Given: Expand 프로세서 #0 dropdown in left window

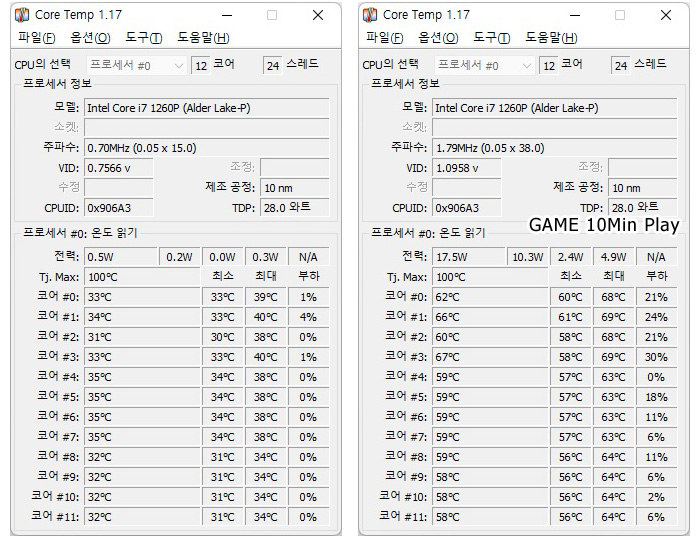Looking at the screenshot, I should [x=137, y=66].
